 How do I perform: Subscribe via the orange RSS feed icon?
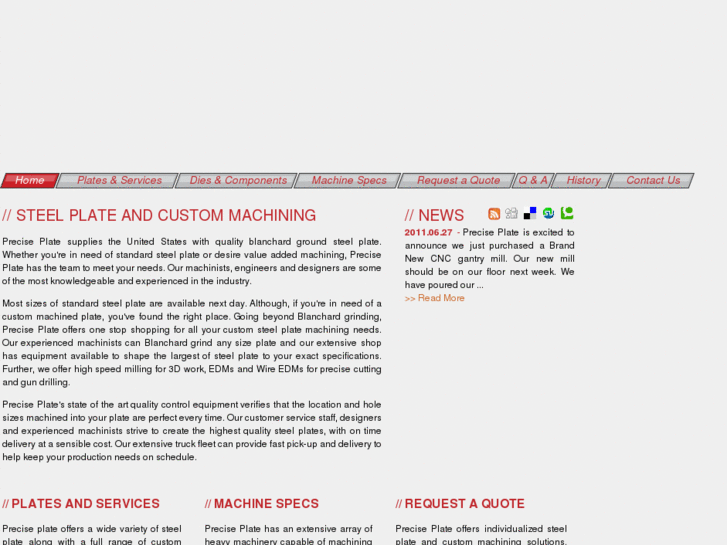pyautogui.click(x=494, y=214)
